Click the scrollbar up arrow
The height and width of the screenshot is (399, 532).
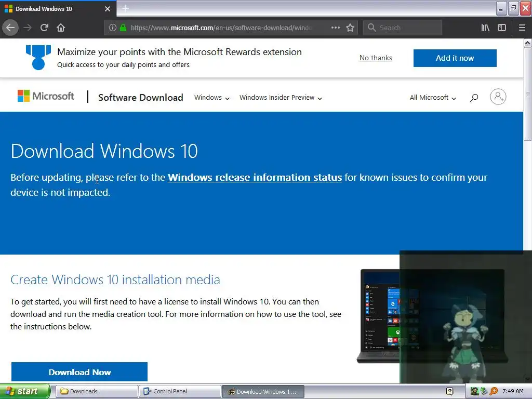point(527,43)
